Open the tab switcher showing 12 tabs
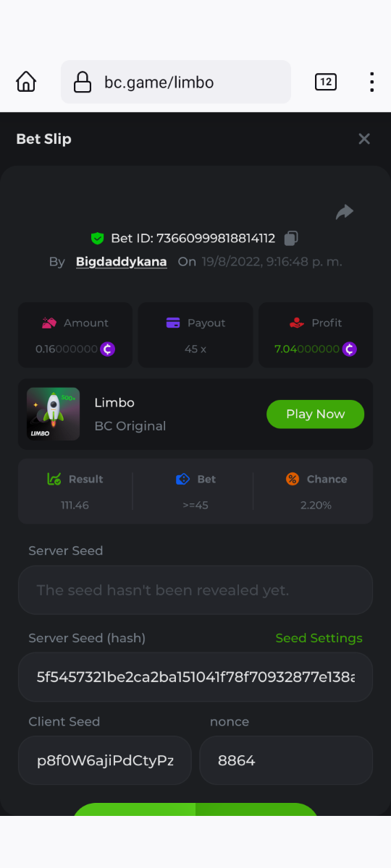 (326, 82)
